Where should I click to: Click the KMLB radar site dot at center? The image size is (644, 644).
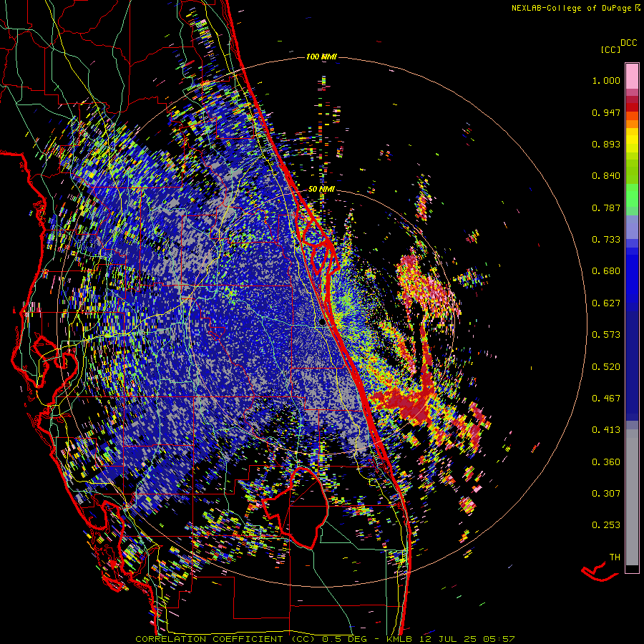(x=322, y=323)
